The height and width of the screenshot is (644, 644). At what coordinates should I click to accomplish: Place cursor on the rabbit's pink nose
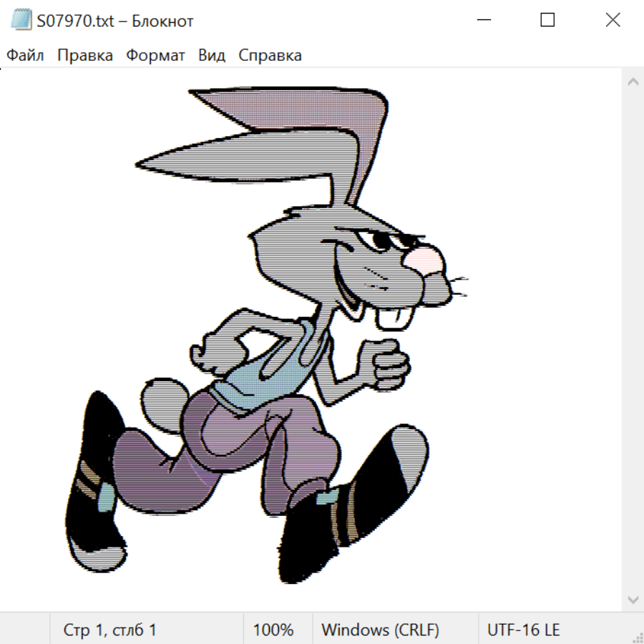click(428, 258)
